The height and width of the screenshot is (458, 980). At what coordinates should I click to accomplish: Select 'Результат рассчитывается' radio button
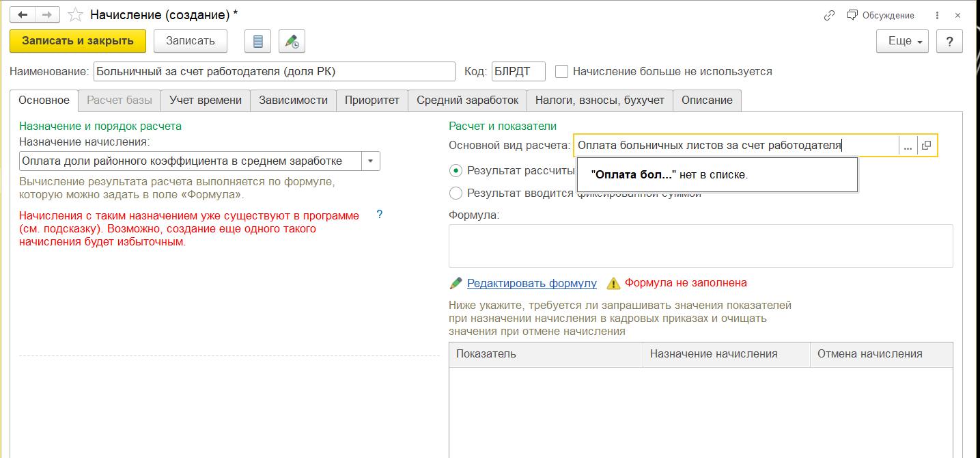click(x=456, y=170)
